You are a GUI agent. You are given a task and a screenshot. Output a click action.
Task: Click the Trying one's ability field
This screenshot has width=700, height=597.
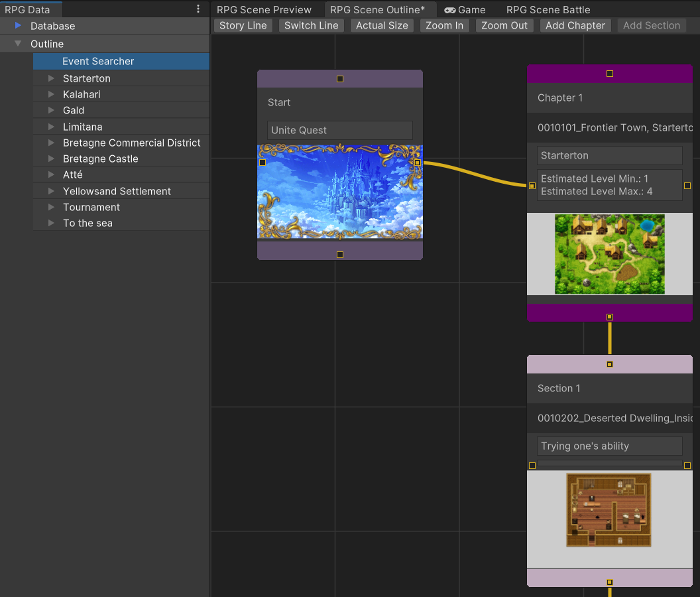tap(610, 446)
